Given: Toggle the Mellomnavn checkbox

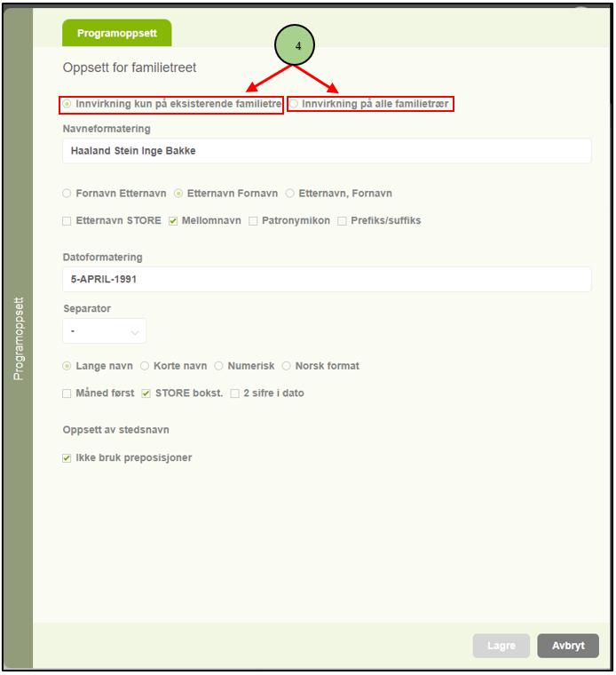Looking at the screenshot, I should pos(173,220).
